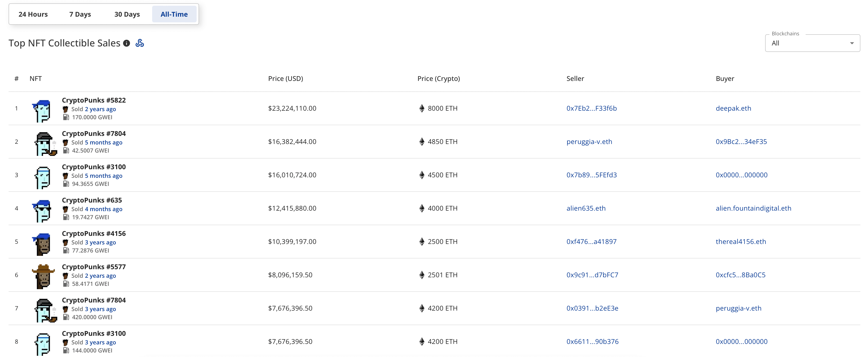This screenshot has height=357, width=868.
Task: Click the marketplace icon in the CryptoPunks #635 row
Action: pos(65,209)
